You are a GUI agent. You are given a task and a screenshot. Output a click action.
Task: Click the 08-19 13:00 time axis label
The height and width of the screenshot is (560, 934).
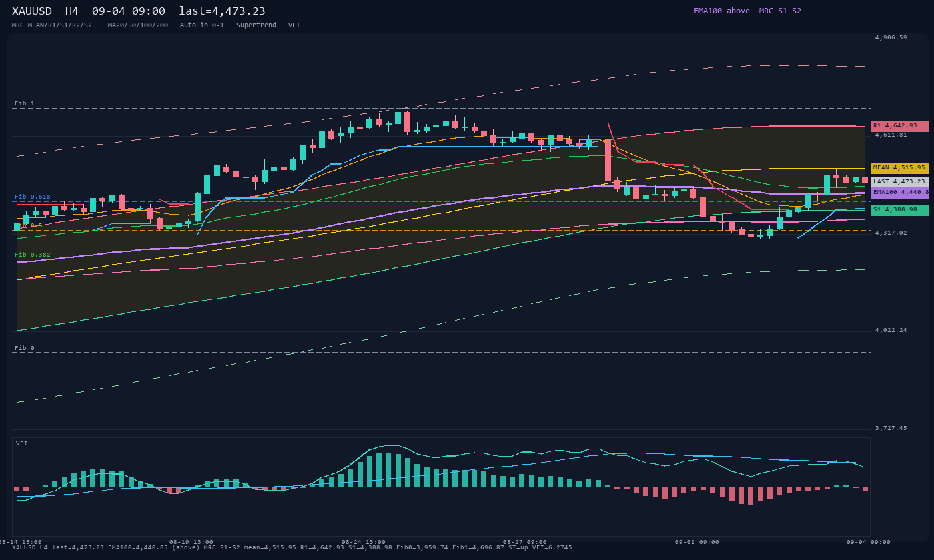[191, 542]
